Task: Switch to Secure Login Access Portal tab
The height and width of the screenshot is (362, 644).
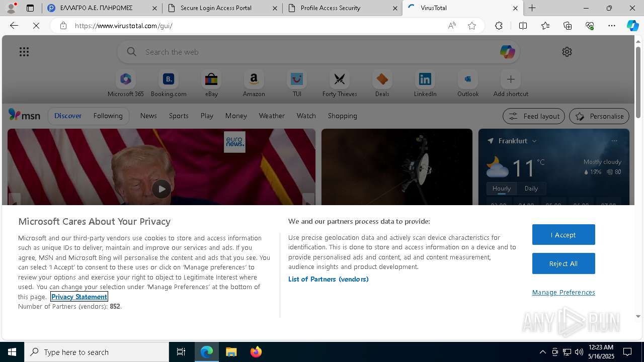Action: [222, 8]
